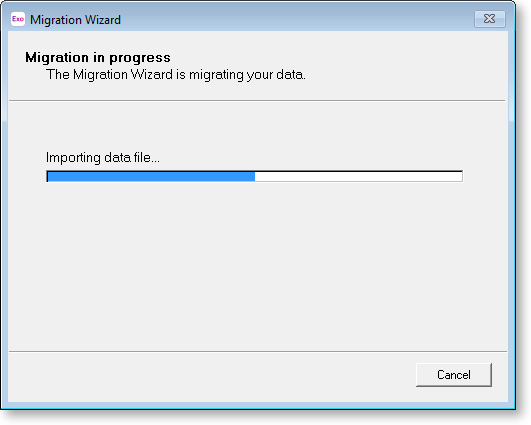
Task: Click the window's bottom blue border
Action: point(257,406)
